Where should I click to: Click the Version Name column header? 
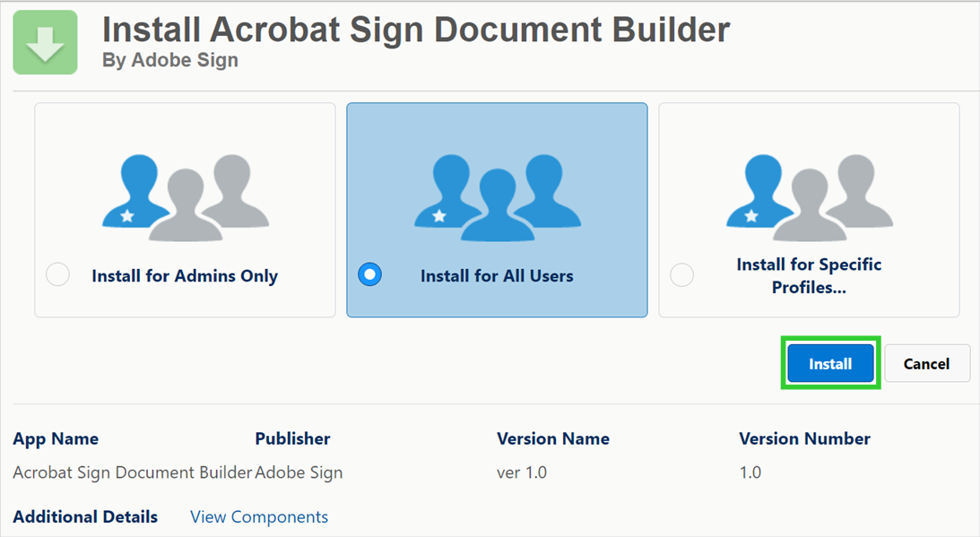553,438
